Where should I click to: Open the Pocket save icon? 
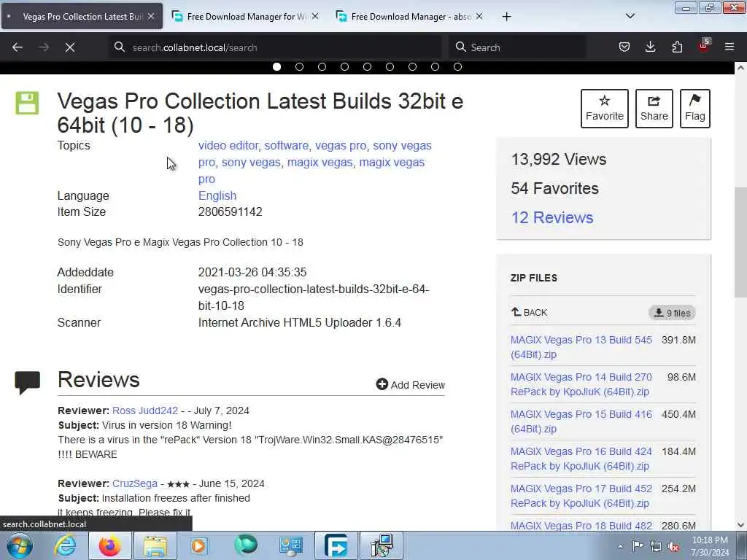click(x=624, y=47)
